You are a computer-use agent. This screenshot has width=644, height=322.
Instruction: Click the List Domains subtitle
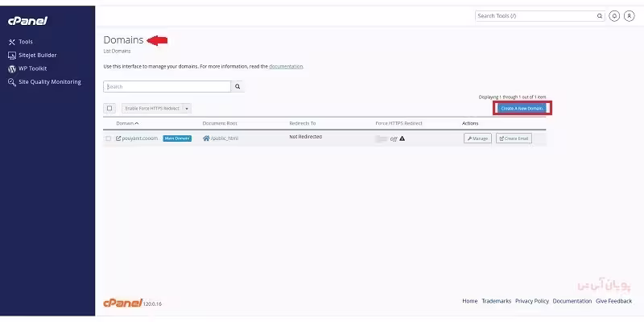tap(117, 51)
